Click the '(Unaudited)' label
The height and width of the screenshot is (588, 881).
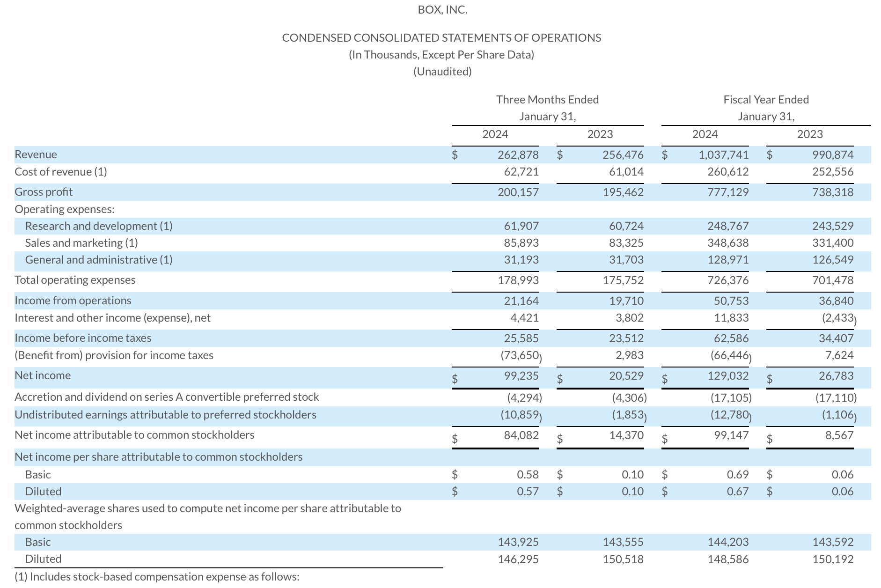[442, 72]
